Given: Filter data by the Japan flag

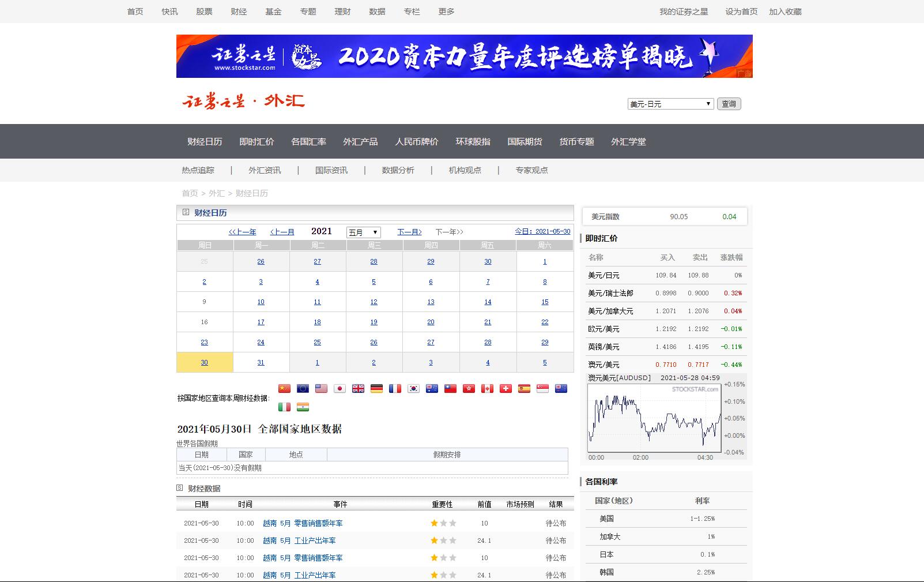Looking at the screenshot, I should (x=340, y=389).
